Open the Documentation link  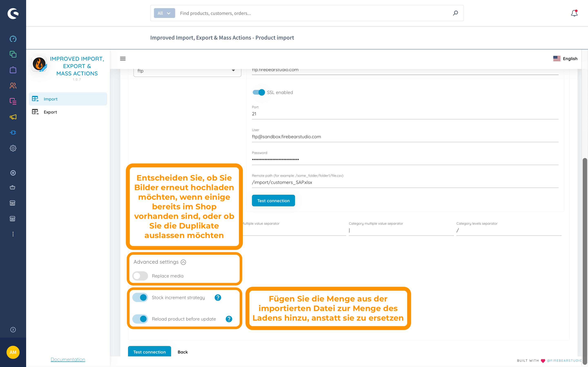click(68, 359)
